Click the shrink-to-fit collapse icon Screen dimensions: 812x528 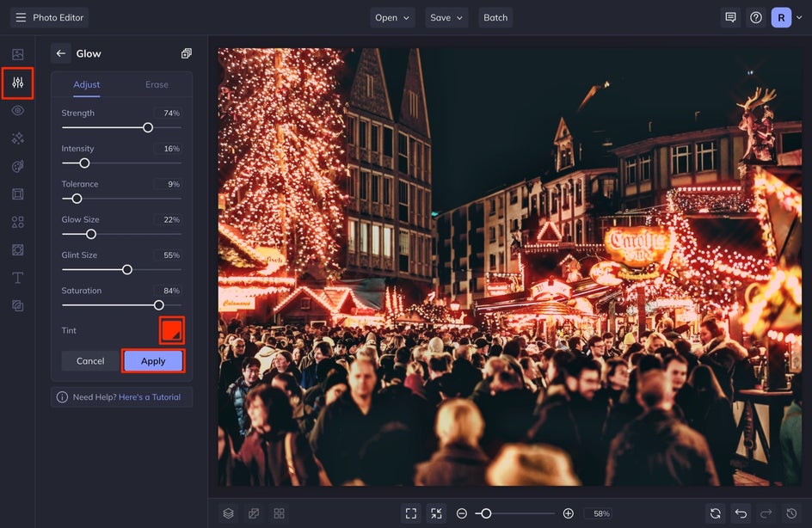point(437,513)
